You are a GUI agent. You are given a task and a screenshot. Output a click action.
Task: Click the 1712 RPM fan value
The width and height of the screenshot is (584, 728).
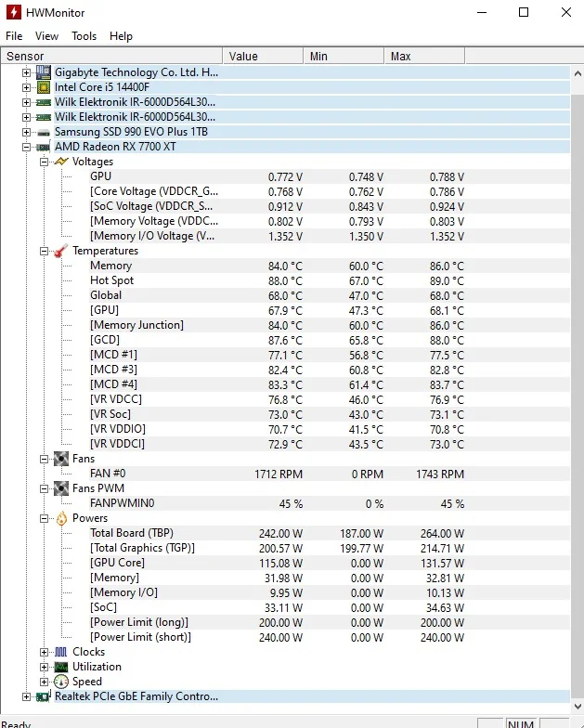279,474
